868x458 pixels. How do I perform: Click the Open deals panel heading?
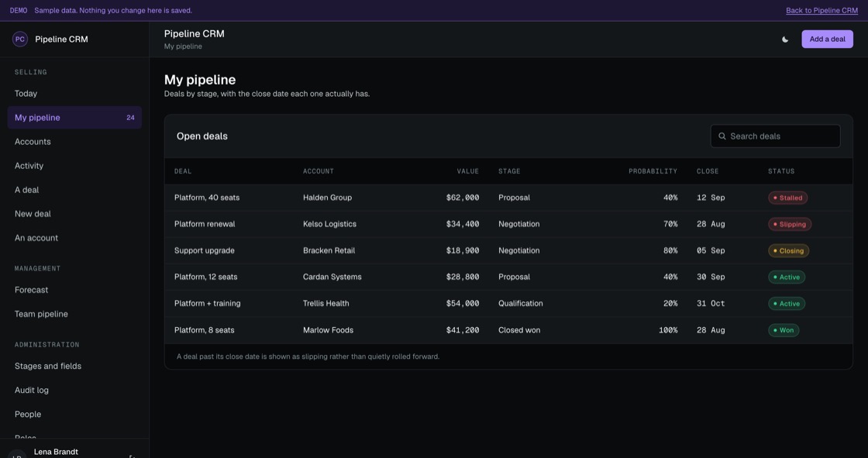click(x=202, y=136)
